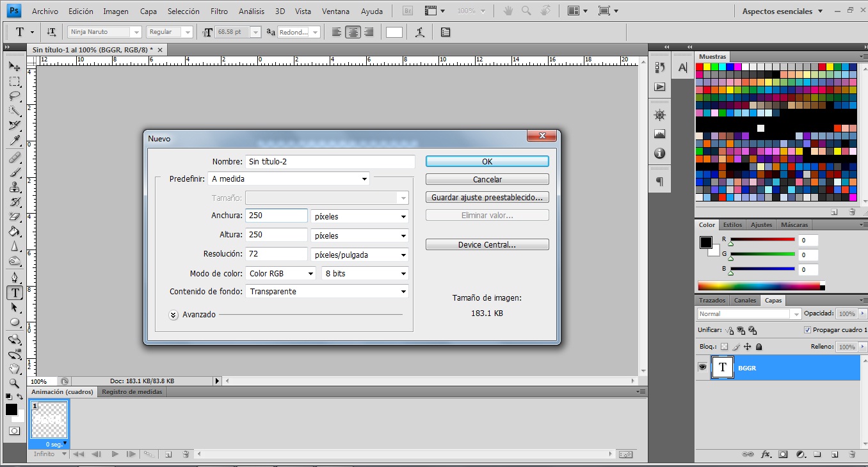This screenshot has width=868, height=467.
Task: Convert to timeline animation icon
Action: pos(626,454)
